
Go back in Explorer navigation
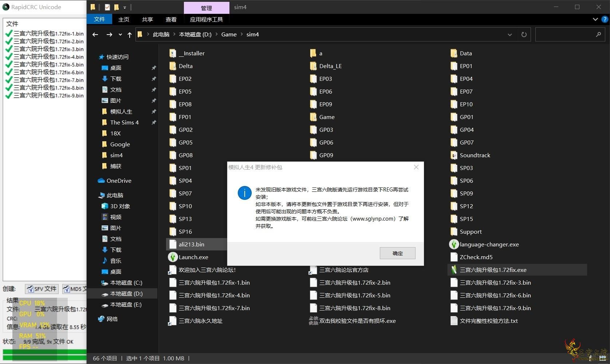(x=95, y=35)
